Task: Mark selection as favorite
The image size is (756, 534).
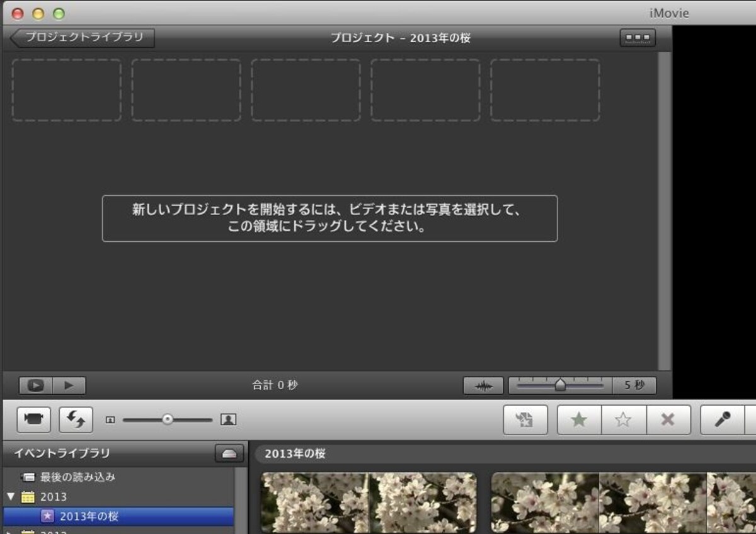Action: (580, 420)
